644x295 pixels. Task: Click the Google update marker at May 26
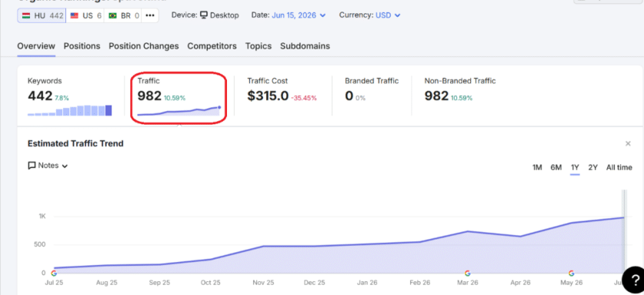[x=572, y=273]
